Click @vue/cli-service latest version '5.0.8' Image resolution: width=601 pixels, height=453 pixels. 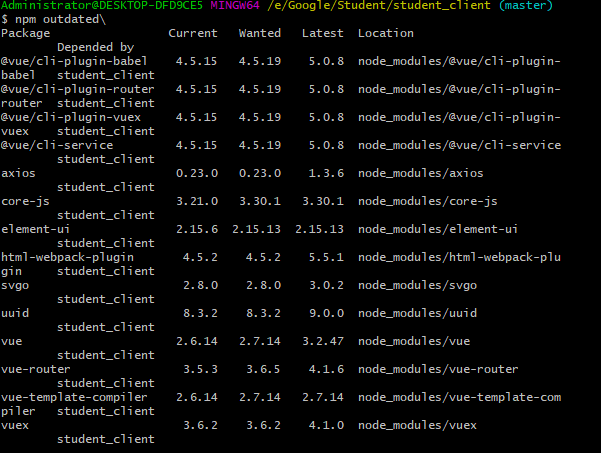pyautogui.click(x=326, y=145)
